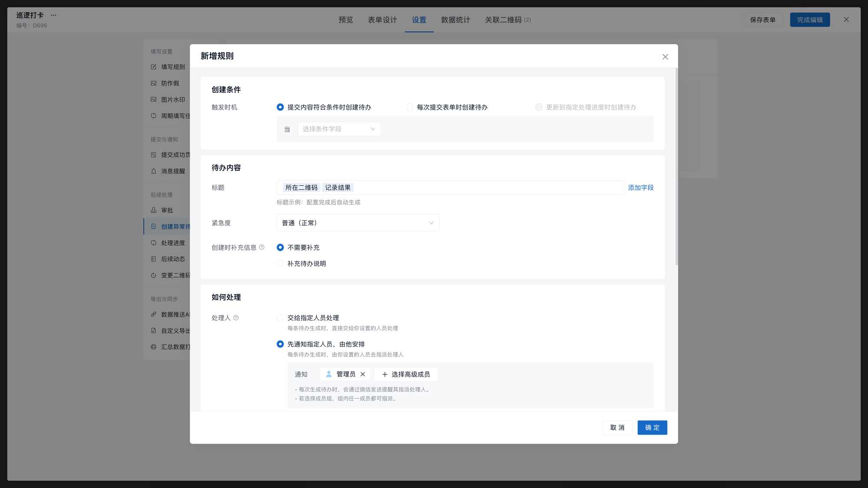Screen dimensions: 868x488
Task: Click the 防作假 sidebar icon
Action: pos(154,83)
